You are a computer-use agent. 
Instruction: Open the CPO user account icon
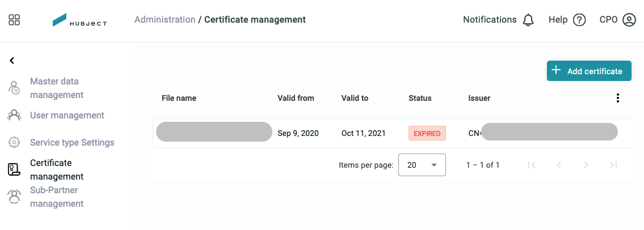click(x=629, y=20)
